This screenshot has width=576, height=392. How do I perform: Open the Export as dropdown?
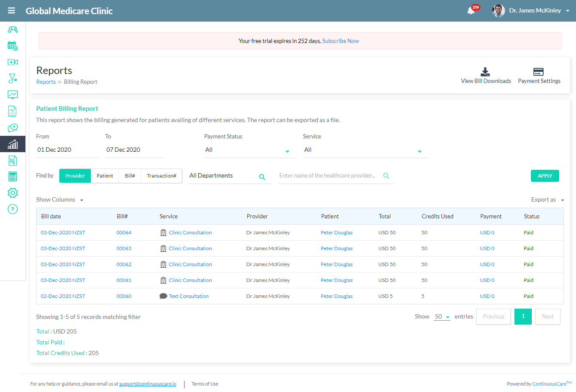[547, 200]
